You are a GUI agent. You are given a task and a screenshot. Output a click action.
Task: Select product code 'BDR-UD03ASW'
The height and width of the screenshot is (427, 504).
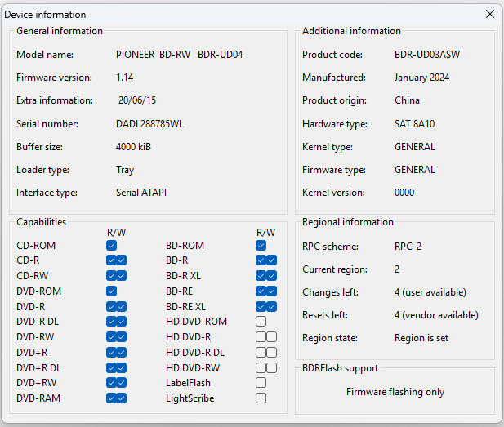tap(427, 55)
